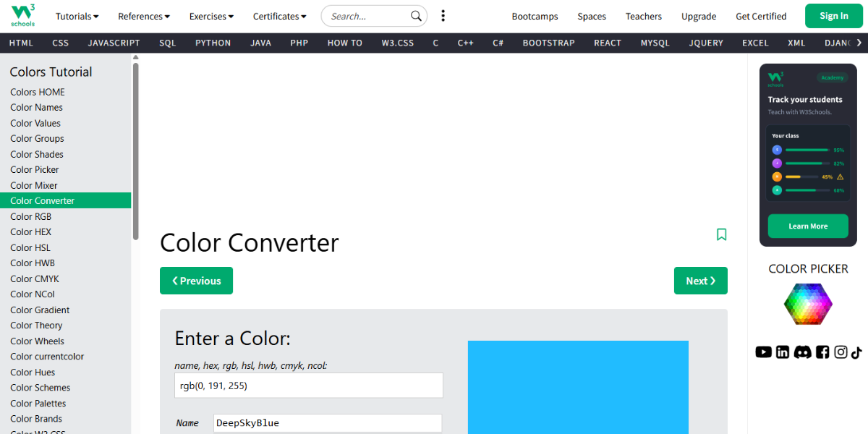Switch to the PYTHON tab
This screenshot has width=868, height=434.
[213, 43]
